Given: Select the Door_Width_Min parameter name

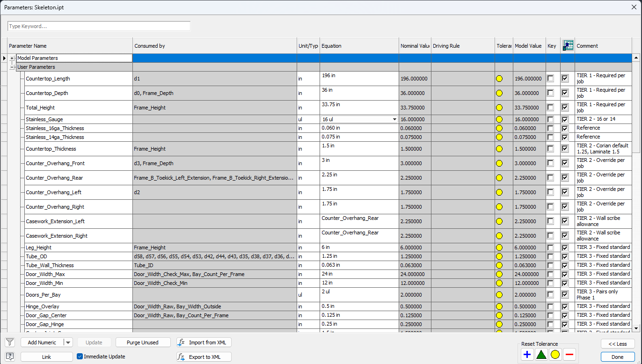Looking at the screenshot, I should point(45,283).
